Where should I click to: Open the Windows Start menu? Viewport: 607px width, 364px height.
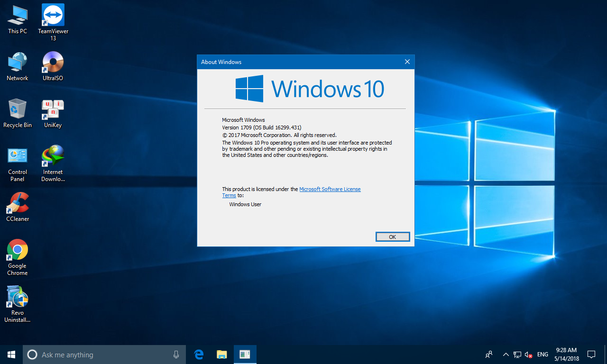11,355
